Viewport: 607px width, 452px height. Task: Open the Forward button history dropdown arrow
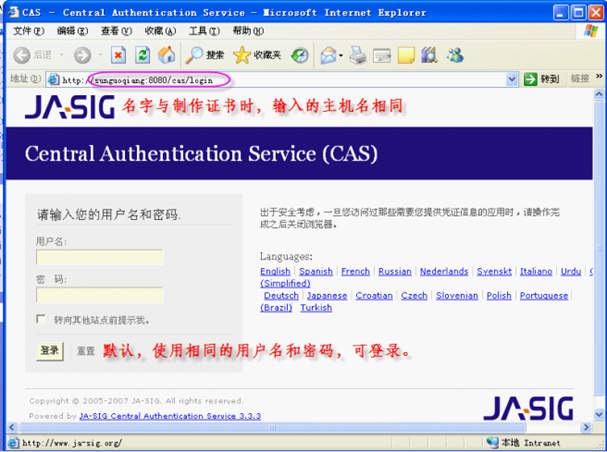pyautogui.click(x=100, y=55)
